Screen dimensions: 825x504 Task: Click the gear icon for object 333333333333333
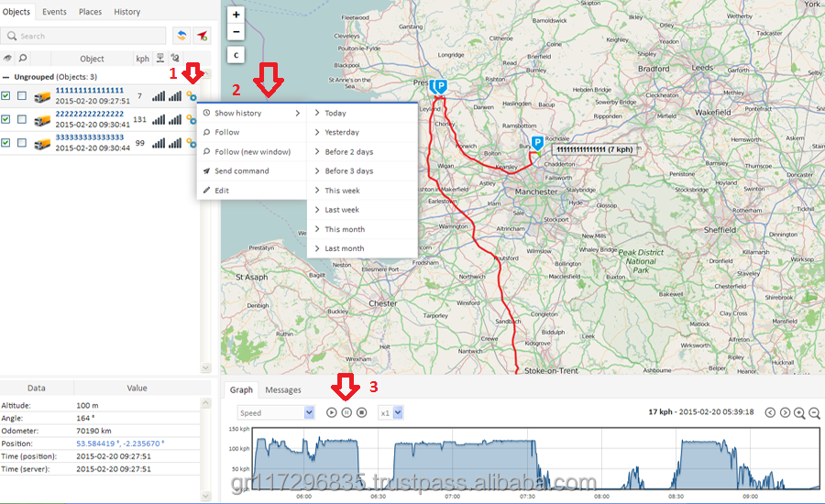click(191, 143)
